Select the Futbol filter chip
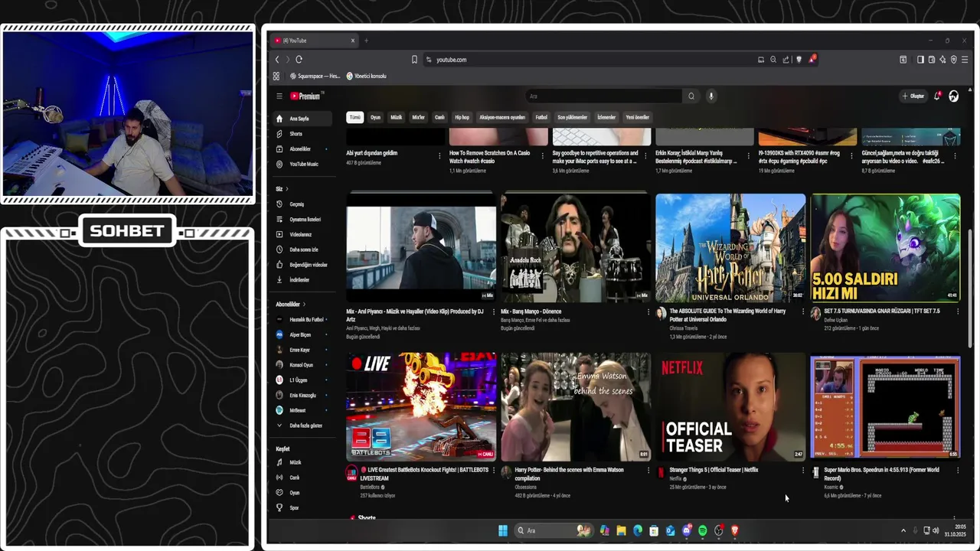Viewport: 980px width, 551px height. pyautogui.click(x=541, y=117)
